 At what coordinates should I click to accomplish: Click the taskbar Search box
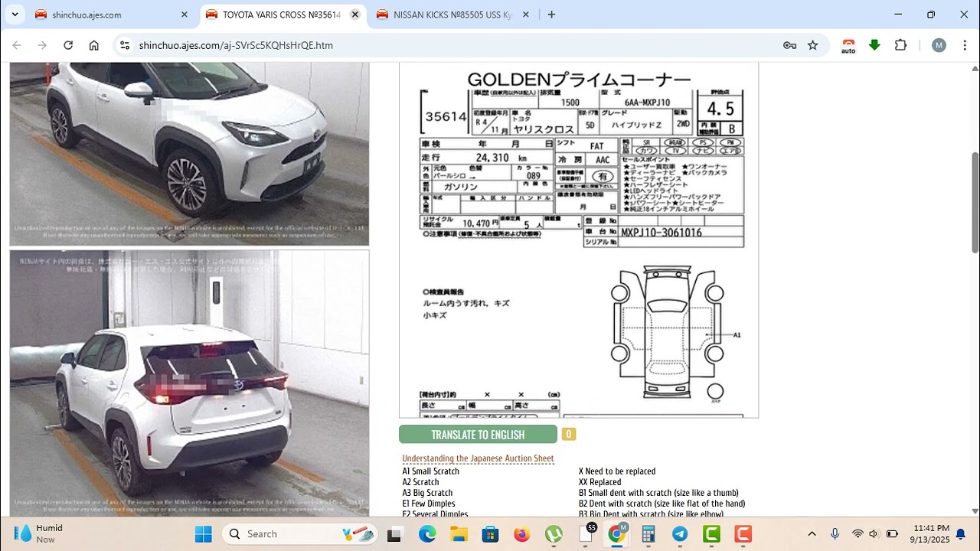click(301, 534)
